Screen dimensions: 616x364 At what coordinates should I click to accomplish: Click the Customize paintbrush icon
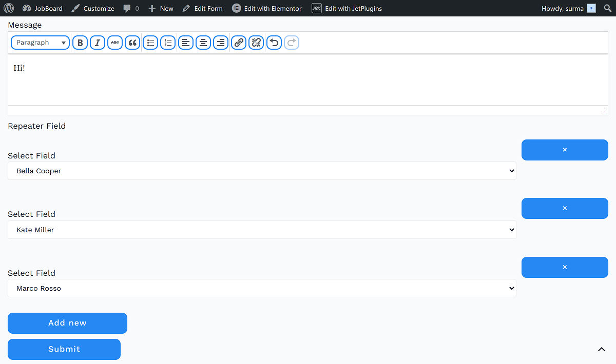pyautogui.click(x=75, y=8)
